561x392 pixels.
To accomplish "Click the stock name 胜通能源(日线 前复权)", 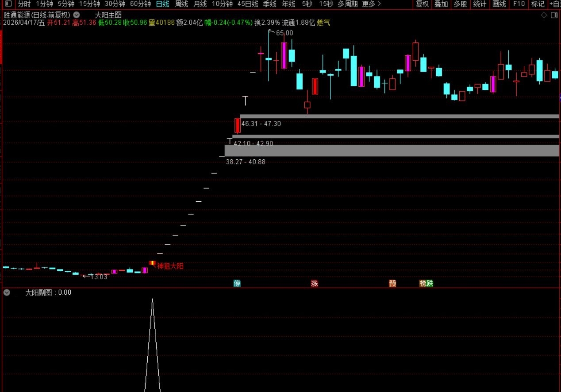I will pos(37,15).
